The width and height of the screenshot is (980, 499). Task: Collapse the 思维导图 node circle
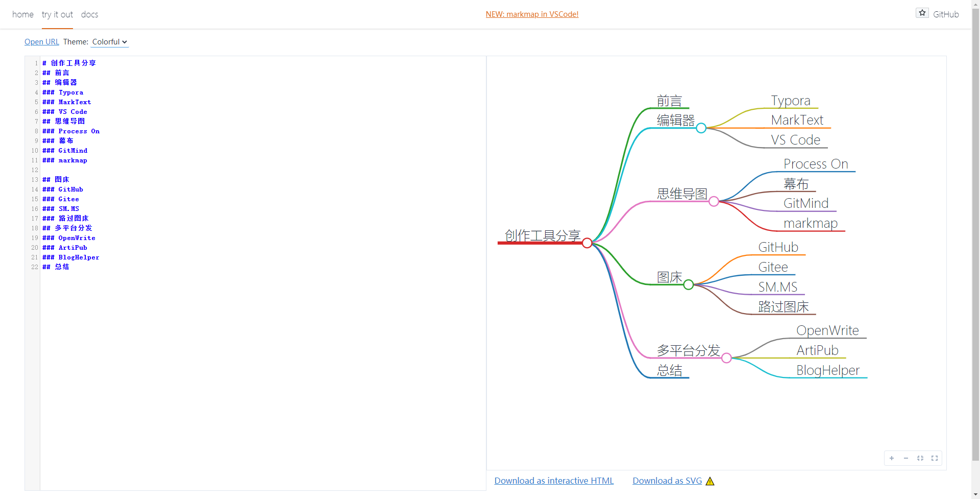(x=714, y=202)
